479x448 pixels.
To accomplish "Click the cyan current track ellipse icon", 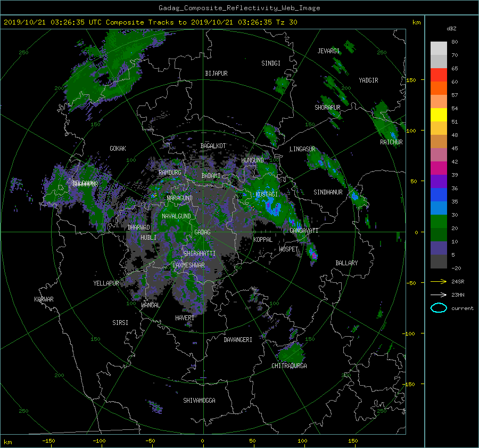I will click(x=439, y=308).
